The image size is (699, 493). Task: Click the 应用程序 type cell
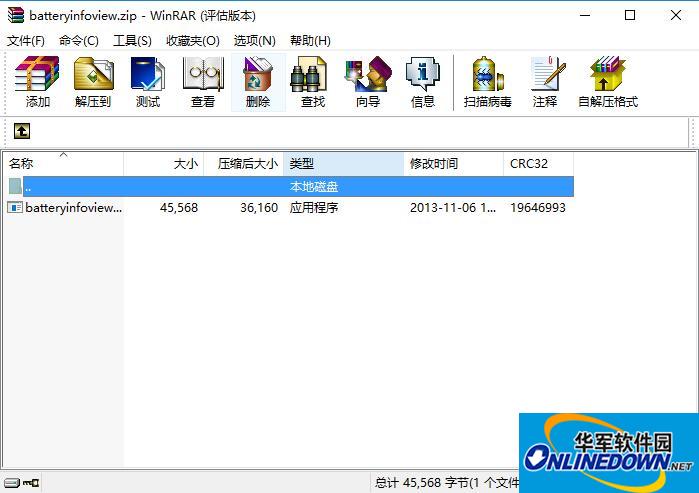point(314,208)
